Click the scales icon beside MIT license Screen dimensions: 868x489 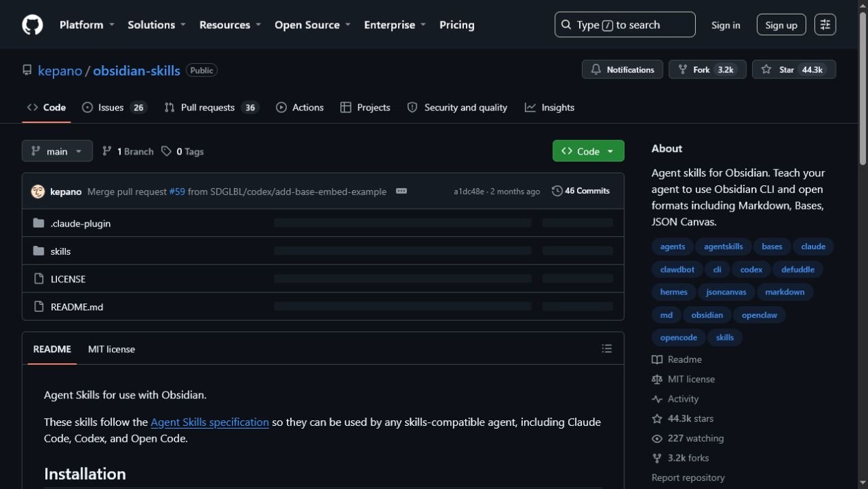point(657,379)
